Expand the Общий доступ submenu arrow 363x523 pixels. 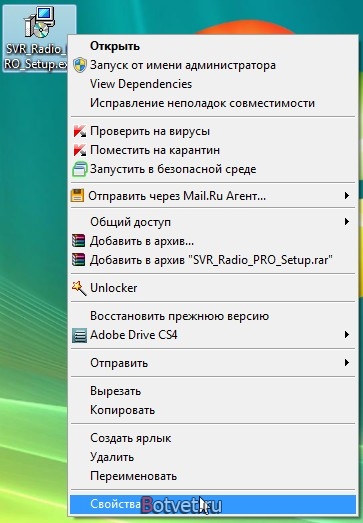(x=347, y=221)
